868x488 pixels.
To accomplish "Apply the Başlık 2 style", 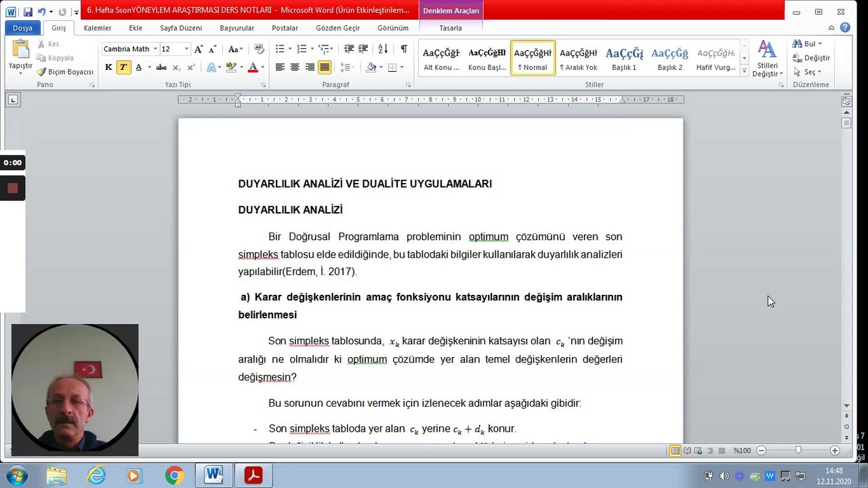I will (x=670, y=58).
